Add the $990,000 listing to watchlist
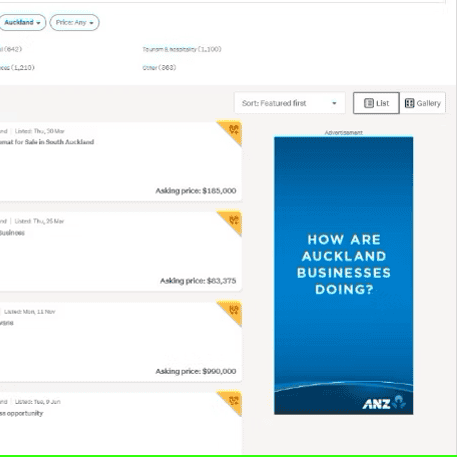The height and width of the screenshot is (457, 457). coord(234,310)
